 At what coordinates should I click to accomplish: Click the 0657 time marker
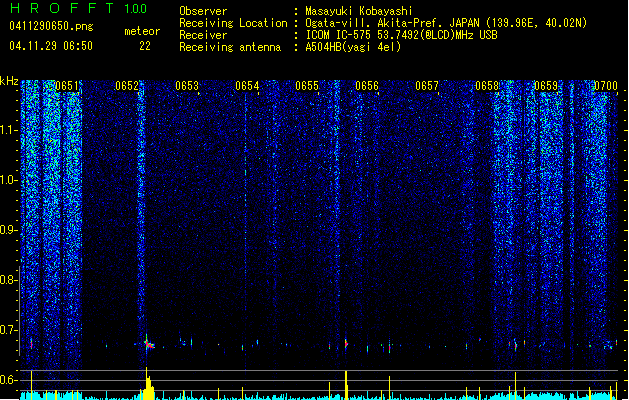[427, 86]
